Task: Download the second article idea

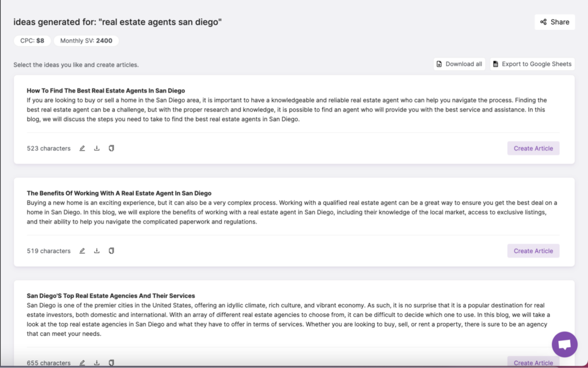Action: pos(96,251)
